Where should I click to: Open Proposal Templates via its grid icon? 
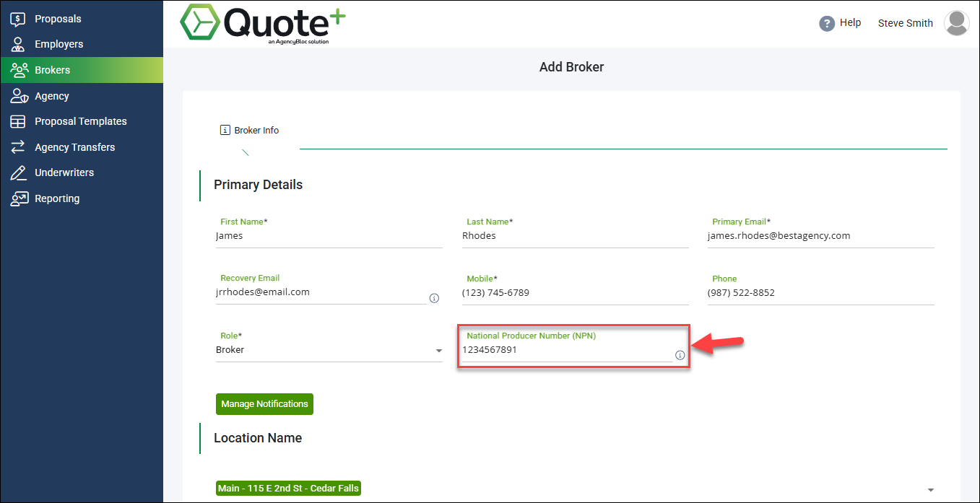pos(18,121)
